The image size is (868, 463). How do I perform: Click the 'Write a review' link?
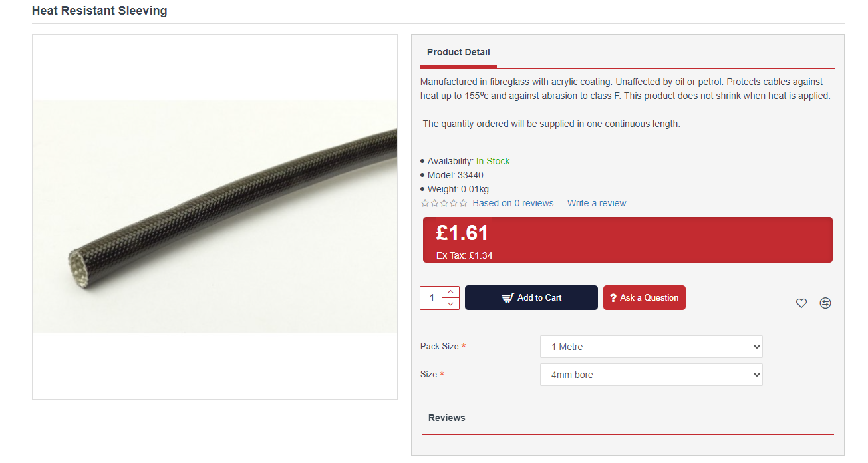[597, 203]
